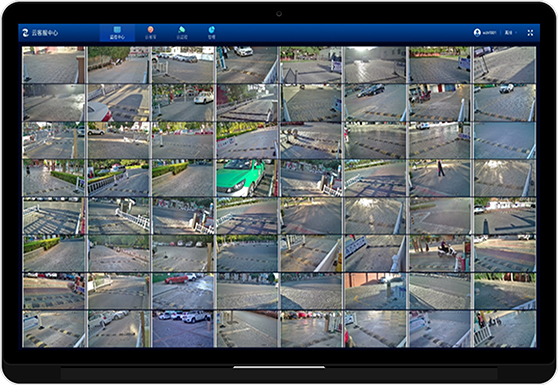The width and height of the screenshot is (558, 385).
Task: Open the feed with red car parked
Action: pos(183,291)
